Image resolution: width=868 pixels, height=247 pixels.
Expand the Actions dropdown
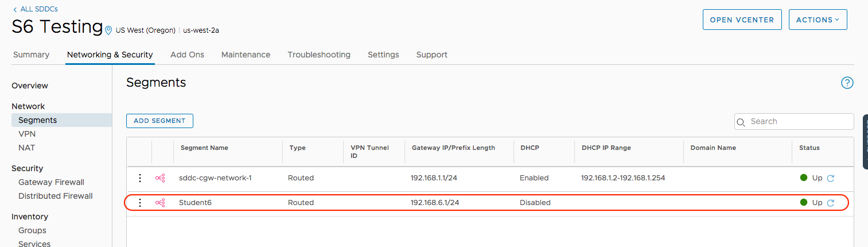click(x=818, y=20)
